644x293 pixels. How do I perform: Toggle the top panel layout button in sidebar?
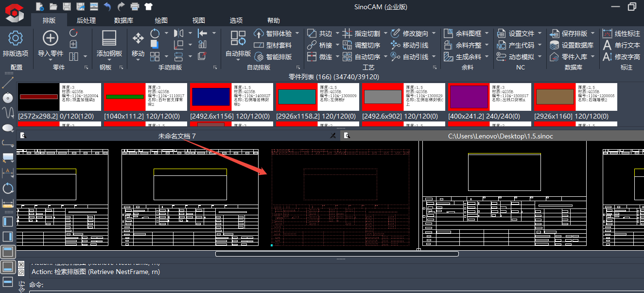[x=8, y=252]
